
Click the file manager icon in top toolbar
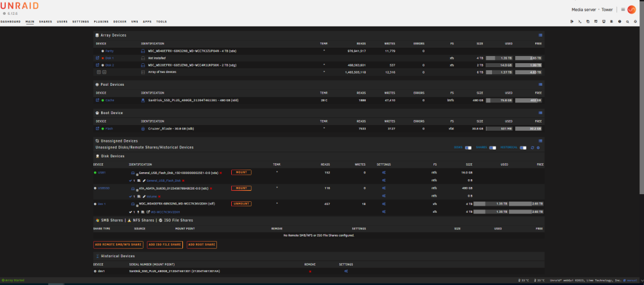point(588,21)
